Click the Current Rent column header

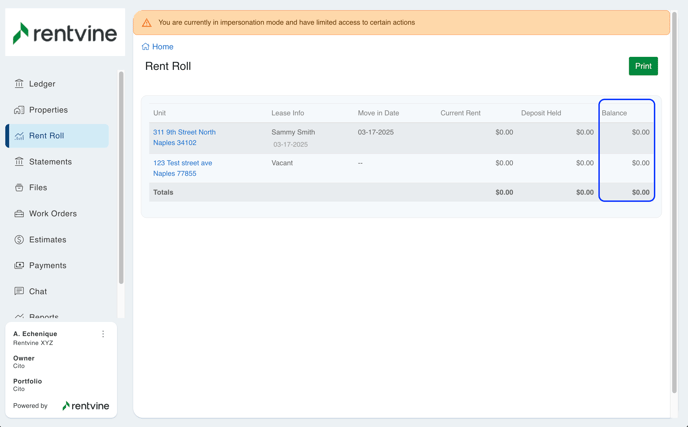[460, 113]
